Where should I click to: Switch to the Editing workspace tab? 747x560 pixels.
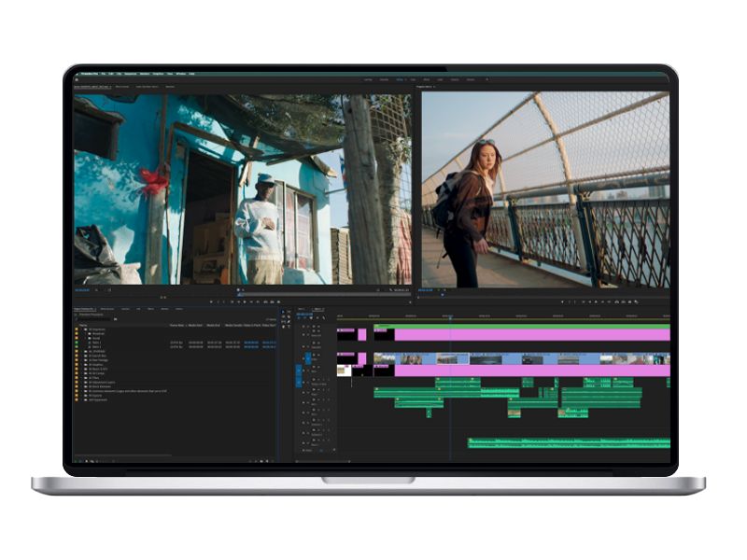pos(399,80)
